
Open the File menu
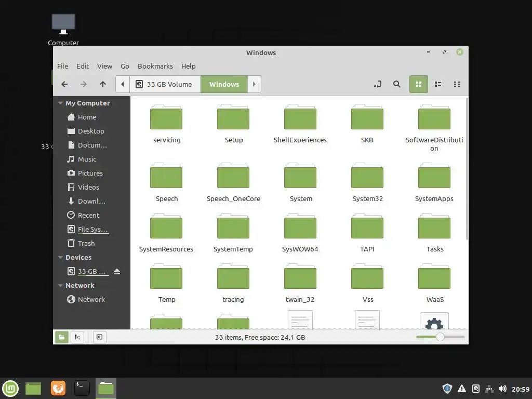pyautogui.click(x=62, y=66)
